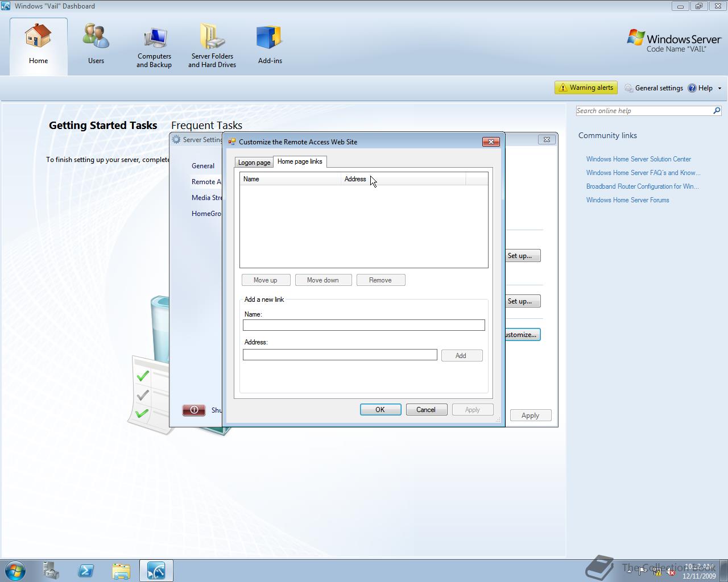Open Windows Home Server Forums link

(x=628, y=200)
